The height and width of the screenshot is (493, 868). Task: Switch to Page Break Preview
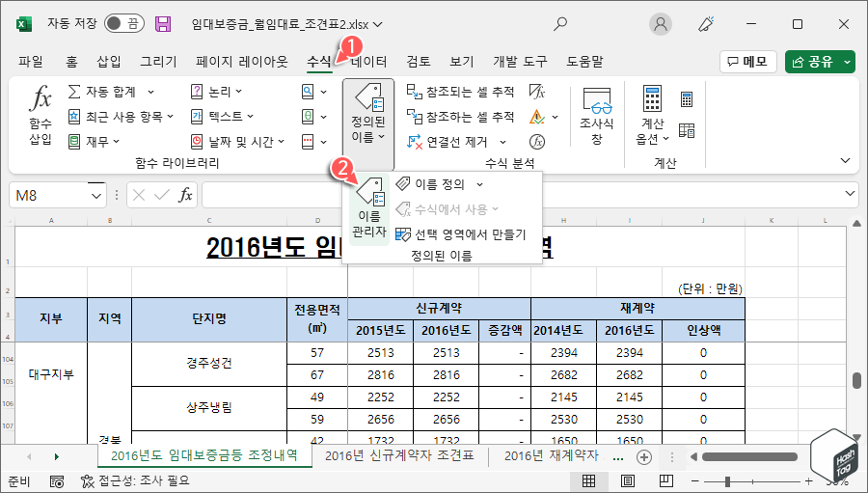pos(665,480)
